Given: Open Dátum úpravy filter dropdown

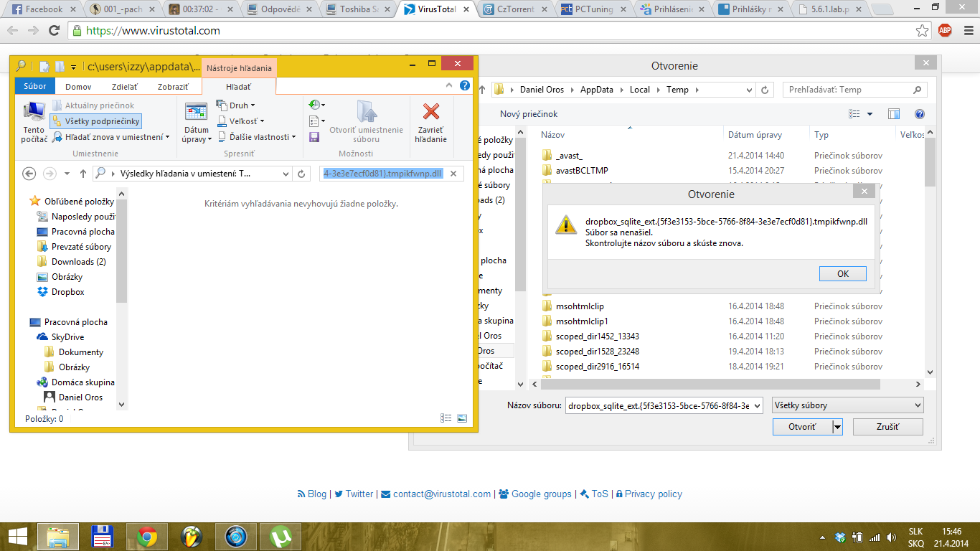Looking at the screenshot, I should click(197, 123).
